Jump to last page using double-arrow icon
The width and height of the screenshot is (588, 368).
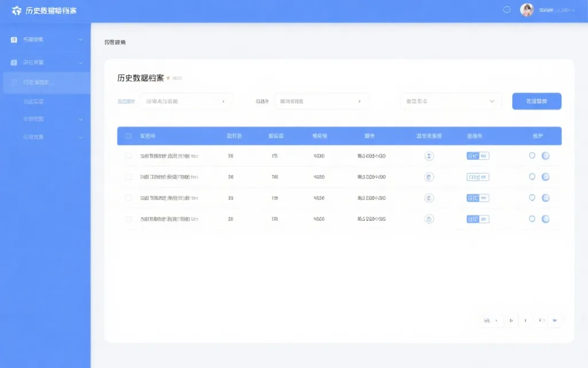tap(554, 321)
